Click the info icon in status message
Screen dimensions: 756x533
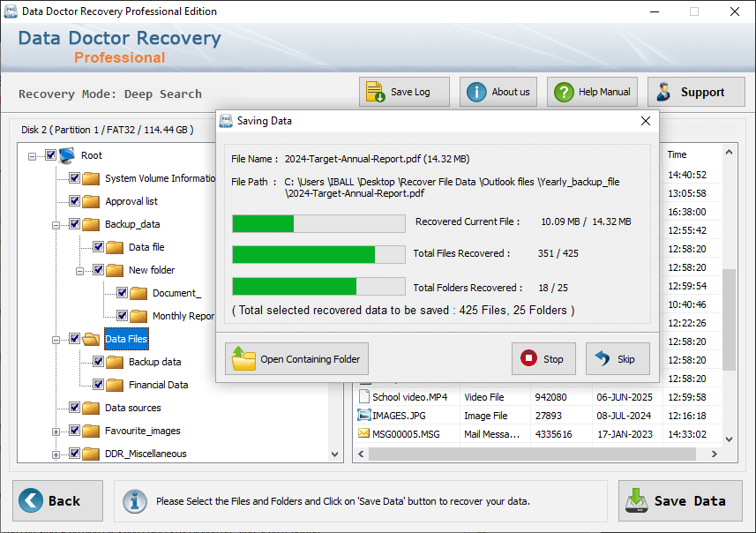(134, 501)
